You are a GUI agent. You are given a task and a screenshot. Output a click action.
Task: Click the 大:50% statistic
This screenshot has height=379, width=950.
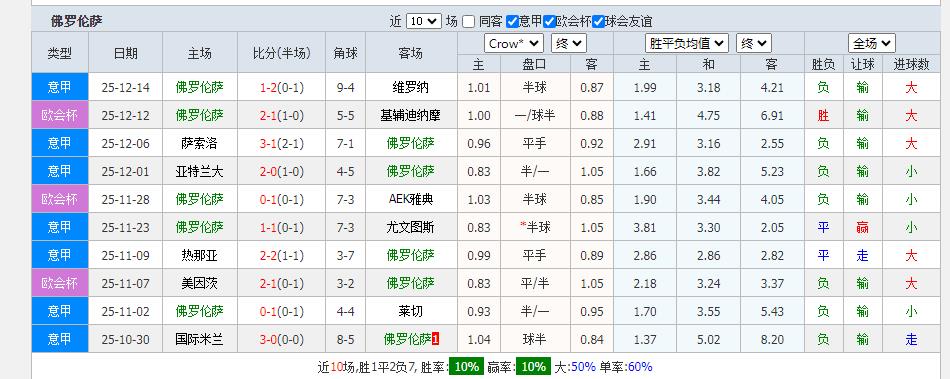tap(575, 366)
